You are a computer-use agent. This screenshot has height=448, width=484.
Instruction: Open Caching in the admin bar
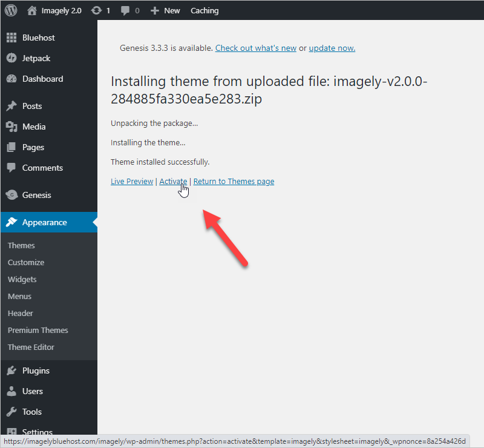pos(204,11)
